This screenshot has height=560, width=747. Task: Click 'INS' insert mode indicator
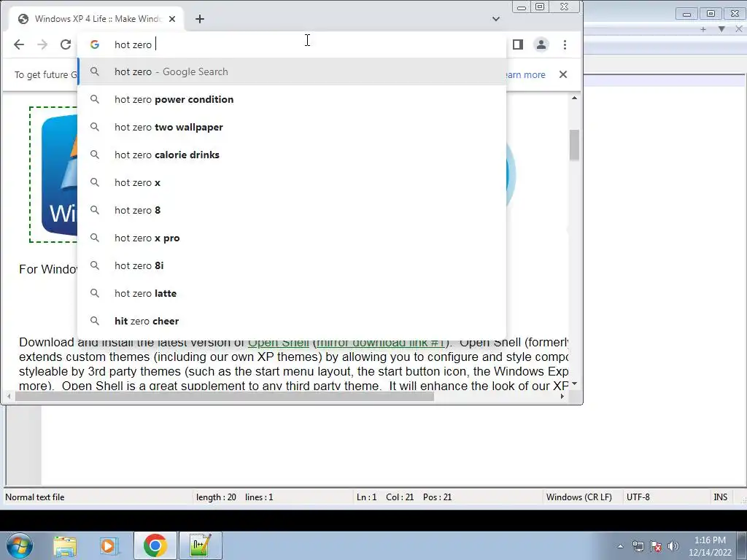point(720,497)
